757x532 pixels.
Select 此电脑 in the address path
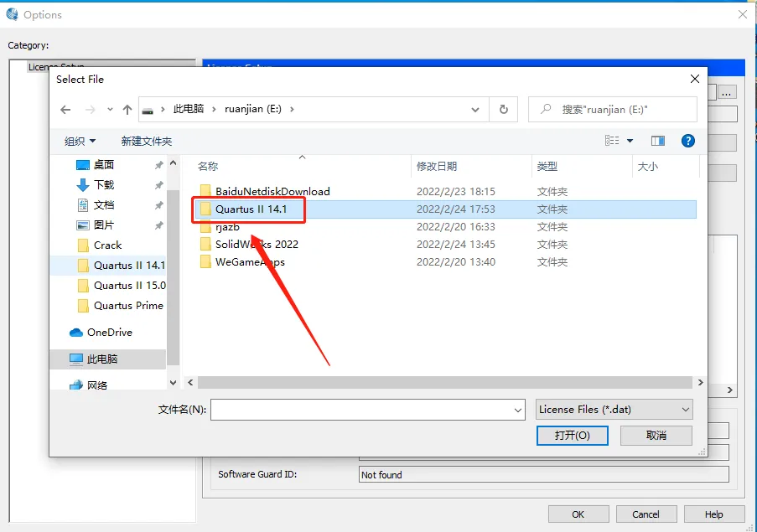(189, 109)
